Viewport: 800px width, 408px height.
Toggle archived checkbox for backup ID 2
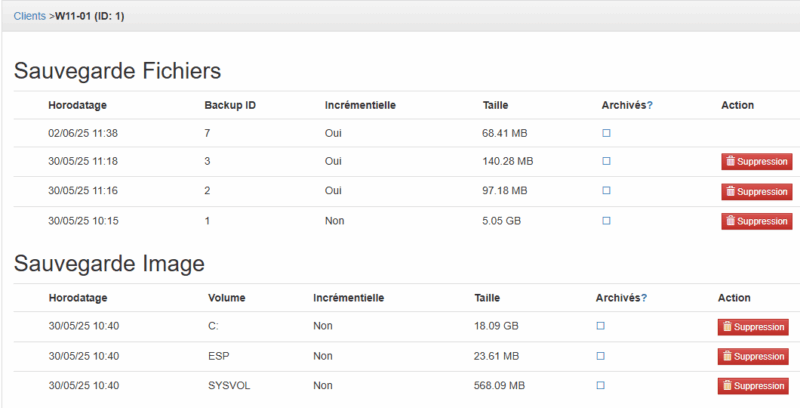coord(606,191)
